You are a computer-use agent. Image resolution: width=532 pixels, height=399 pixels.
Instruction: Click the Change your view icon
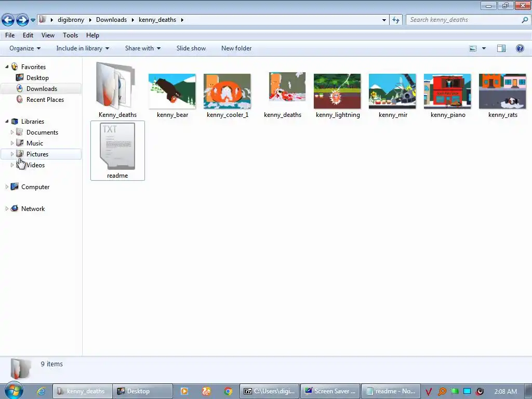click(473, 48)
